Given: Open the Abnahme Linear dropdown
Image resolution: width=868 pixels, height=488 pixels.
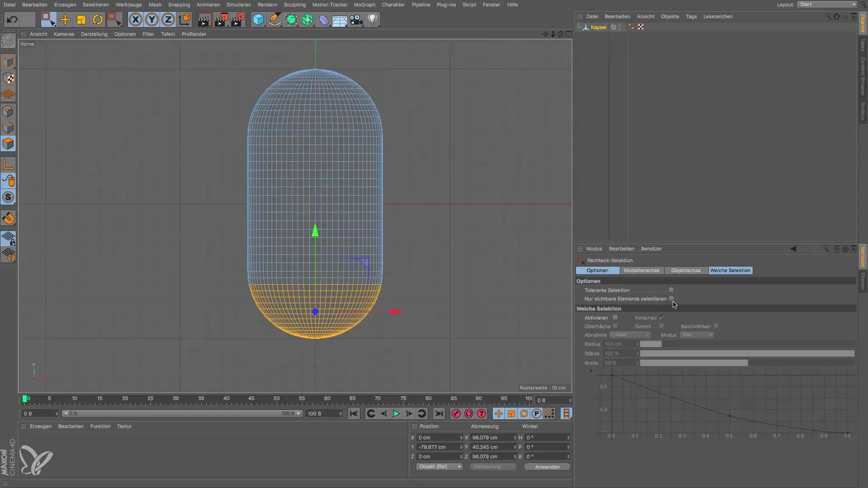Looking at the screenshot, I should click(630, 335).
